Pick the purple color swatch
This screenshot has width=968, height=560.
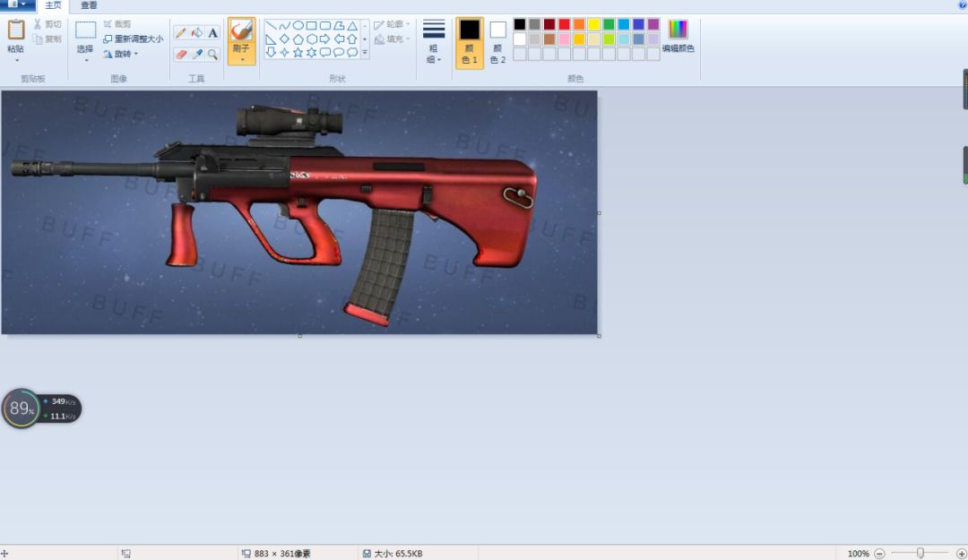point(653,24)
